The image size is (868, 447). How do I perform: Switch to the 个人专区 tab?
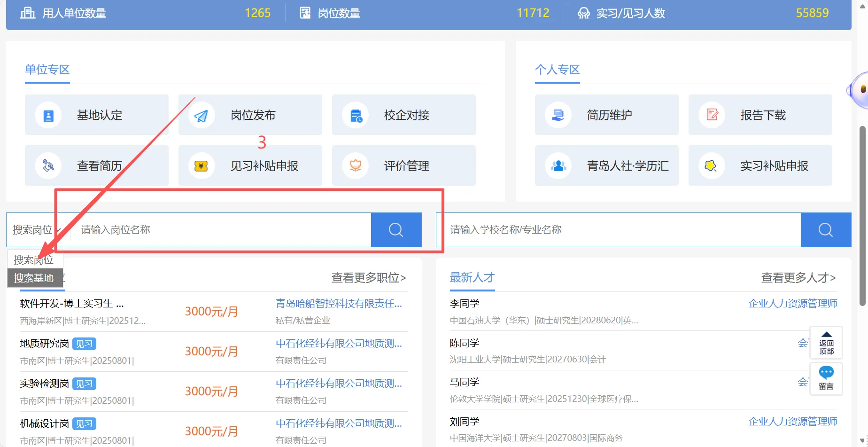557,70
